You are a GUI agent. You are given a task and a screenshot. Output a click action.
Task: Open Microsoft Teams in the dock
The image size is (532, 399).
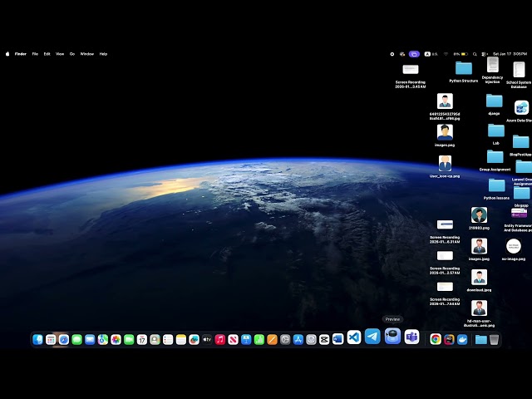pyautogui.click(x=411, y=337)
